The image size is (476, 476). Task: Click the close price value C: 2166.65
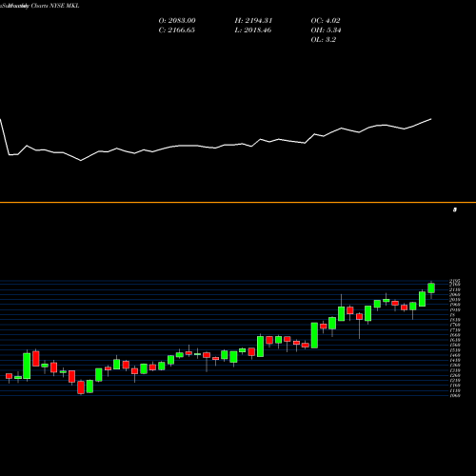click(x=176, y=30)
